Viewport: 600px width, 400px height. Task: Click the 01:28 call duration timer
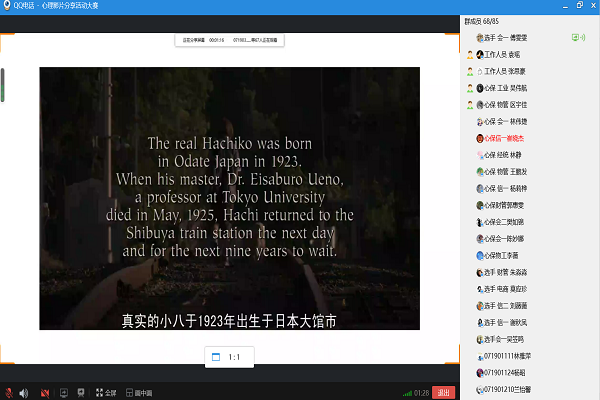[x=421, y=393]
